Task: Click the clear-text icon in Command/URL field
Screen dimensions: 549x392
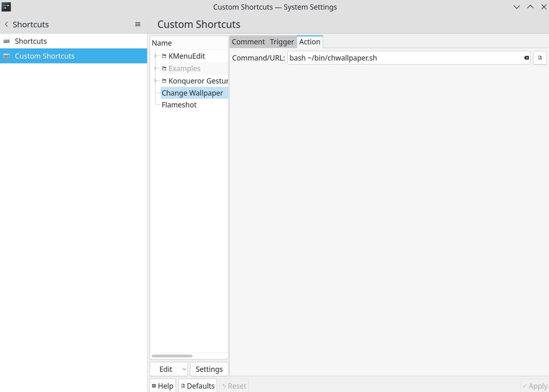Action: (526, 58)
